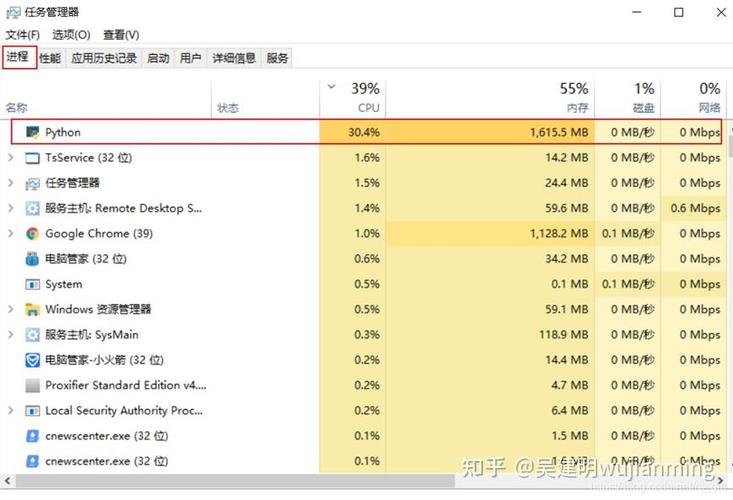
Task: Click the first cnewscenter.exe icon with 0.1% CPU
Action: [32, 436]
